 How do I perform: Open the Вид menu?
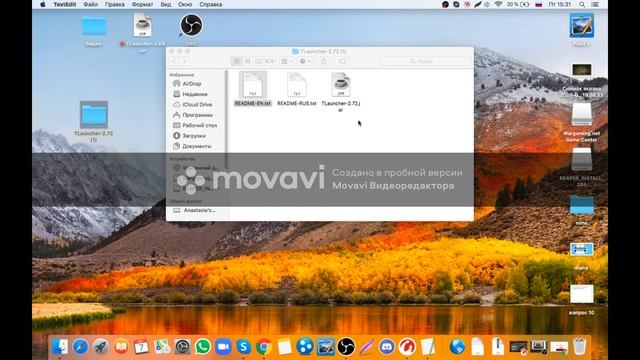click(166, 4)
